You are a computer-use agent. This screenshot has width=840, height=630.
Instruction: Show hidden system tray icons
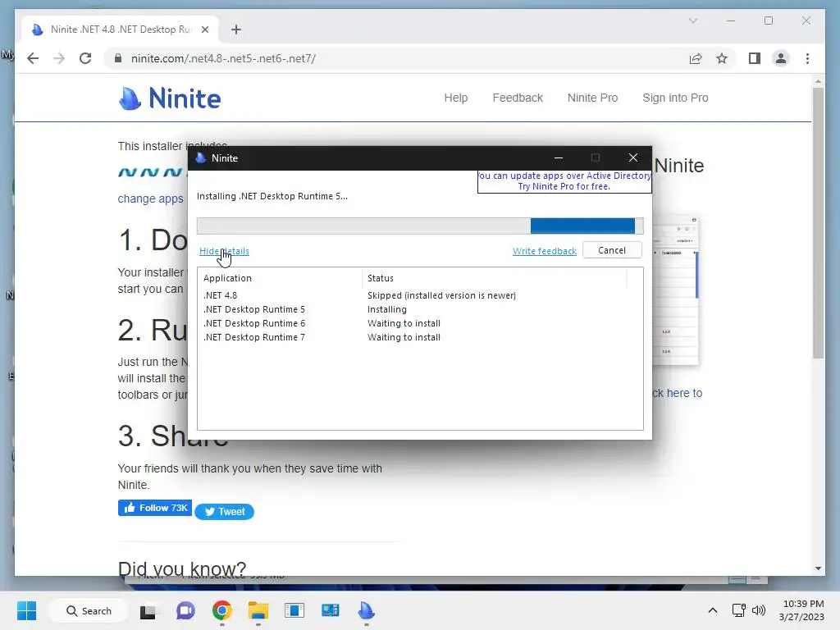pos(713,610)
